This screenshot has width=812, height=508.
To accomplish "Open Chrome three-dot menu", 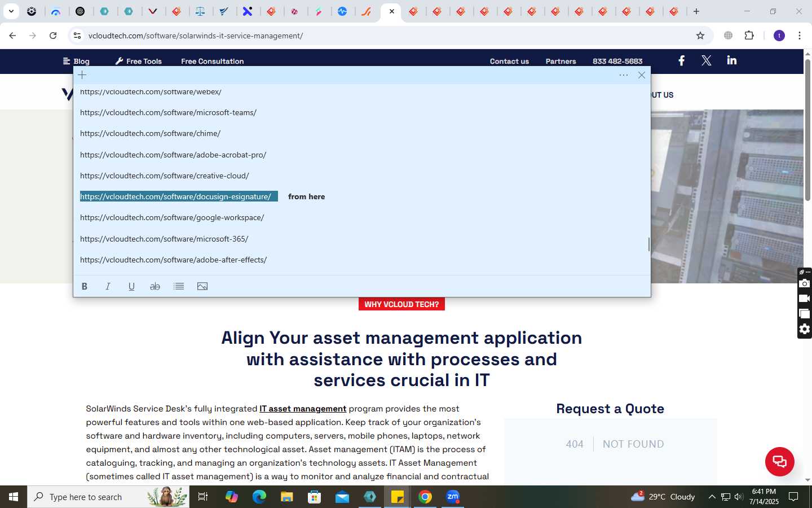I will tap(800, 36).
